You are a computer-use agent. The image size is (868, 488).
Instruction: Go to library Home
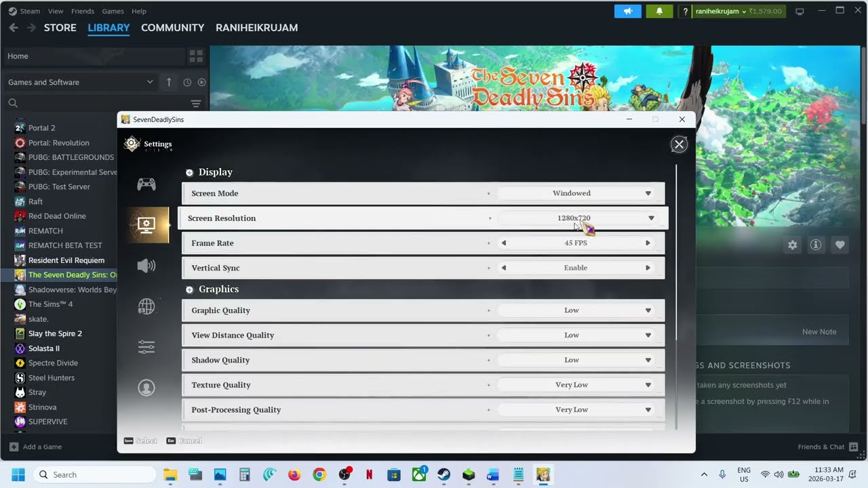[x=94, y=56]
